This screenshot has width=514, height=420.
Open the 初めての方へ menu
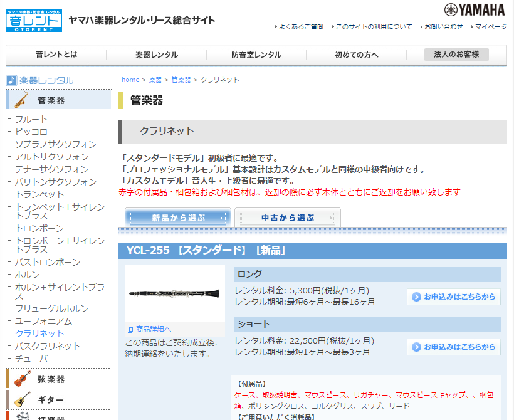[x=356, y=55]
